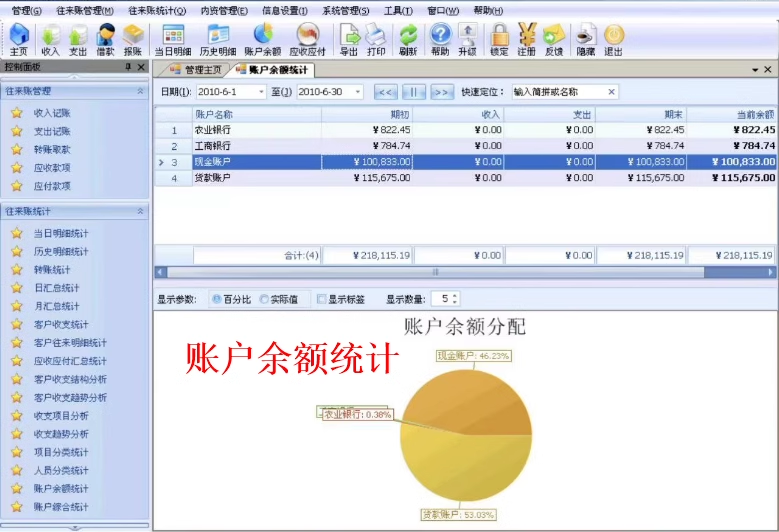
Task: Click the 隐藏 hide icon
Action: [586, 40]
